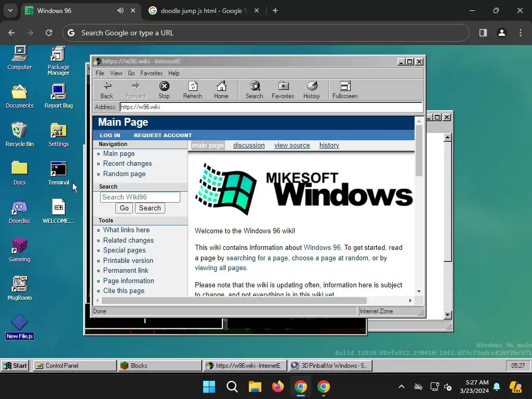
Task: Open the Related changes link
Action: coord(128,240)
